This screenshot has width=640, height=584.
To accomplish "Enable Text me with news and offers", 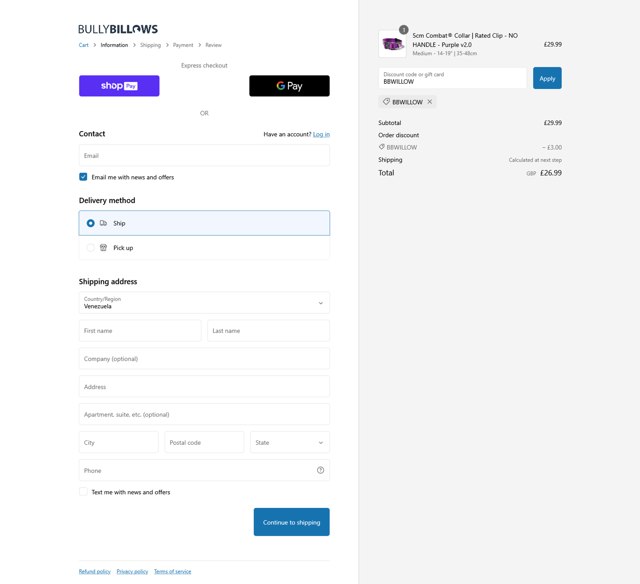I will pyautogui.click(x=83, y=492).
